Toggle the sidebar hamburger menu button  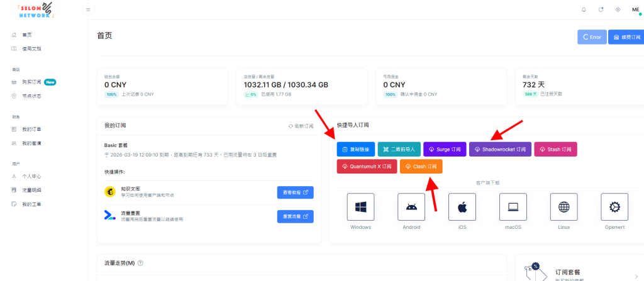[x=88, y=9]
